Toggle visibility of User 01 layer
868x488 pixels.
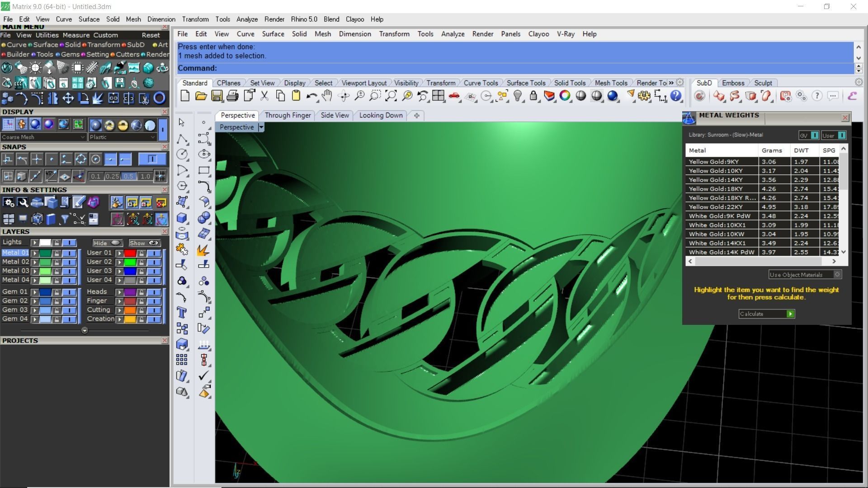click(x=154, y=253)
